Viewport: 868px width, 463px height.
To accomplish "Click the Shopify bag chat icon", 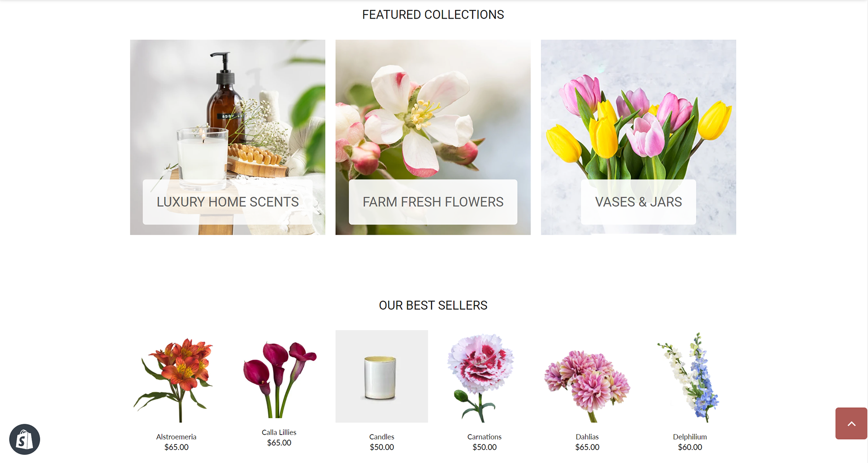I will click(24, 439).
